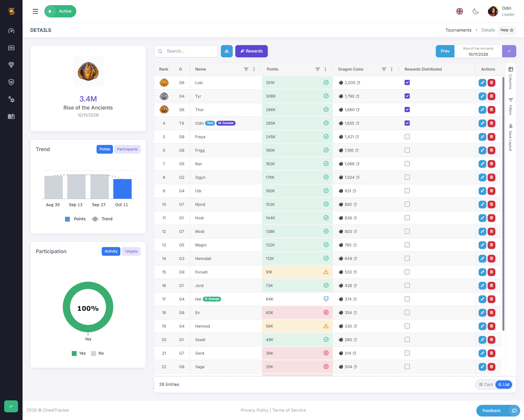524x420 pixels.
Task: Edit Loki's entry with pencil icon
Action: (x=482, y=83)
